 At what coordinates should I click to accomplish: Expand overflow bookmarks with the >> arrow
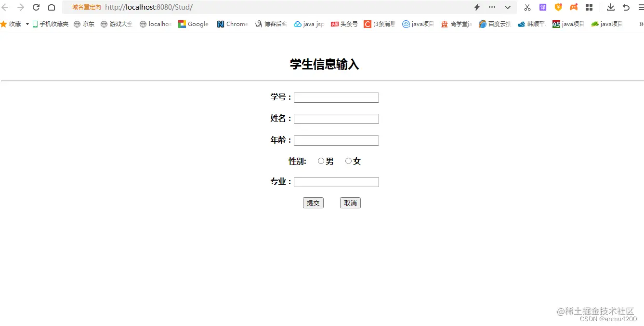641,24
